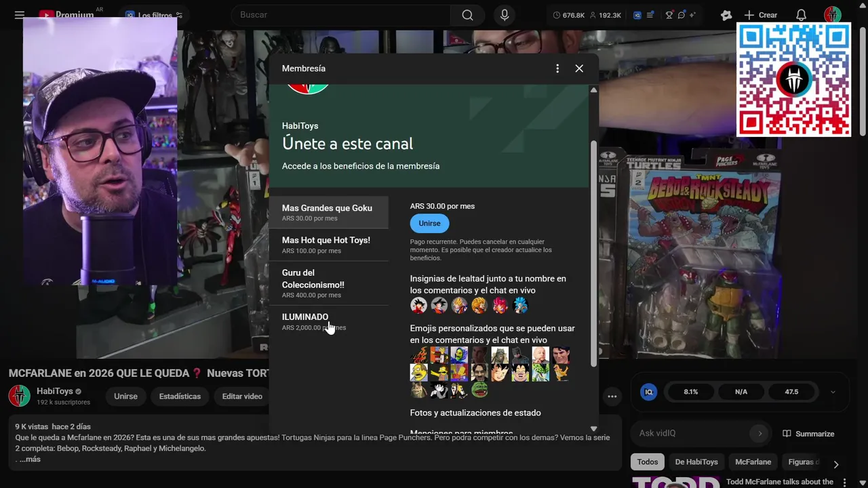This screenshot has width=868, height=488.
Task: Open Todd McFarlane recommended video title
Action: (x=779, y=482)
